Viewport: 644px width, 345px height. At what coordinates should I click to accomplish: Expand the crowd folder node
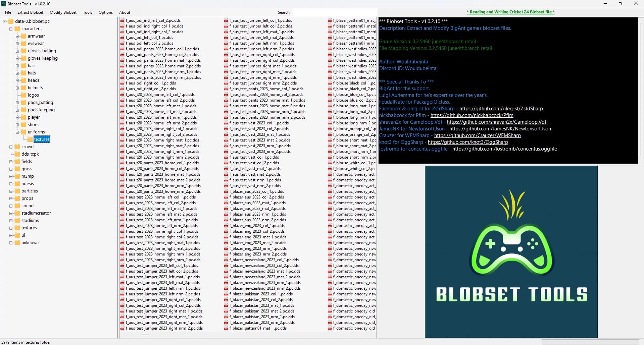point(11,147)
